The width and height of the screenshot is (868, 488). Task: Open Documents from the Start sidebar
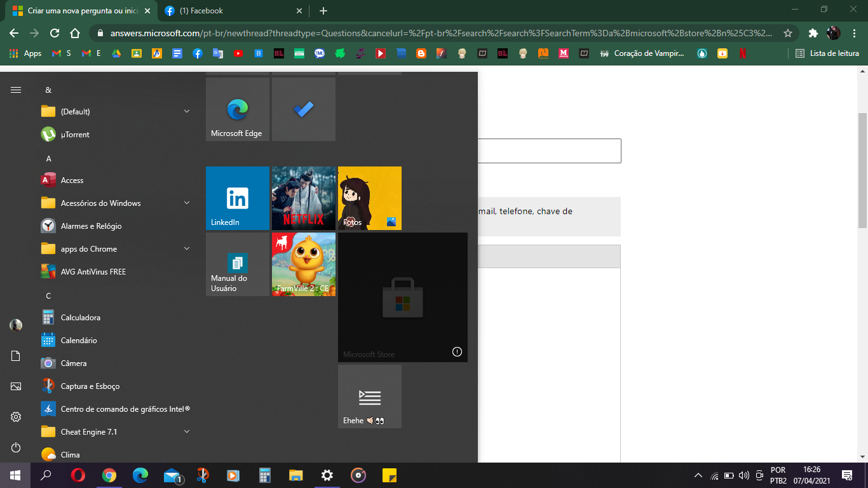[x=16, y=356]
